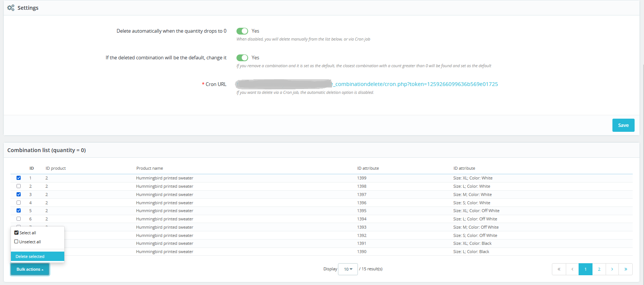Go to previous page chevron icon
This screenshot has height=285, width=644.
tap(572, 269)
